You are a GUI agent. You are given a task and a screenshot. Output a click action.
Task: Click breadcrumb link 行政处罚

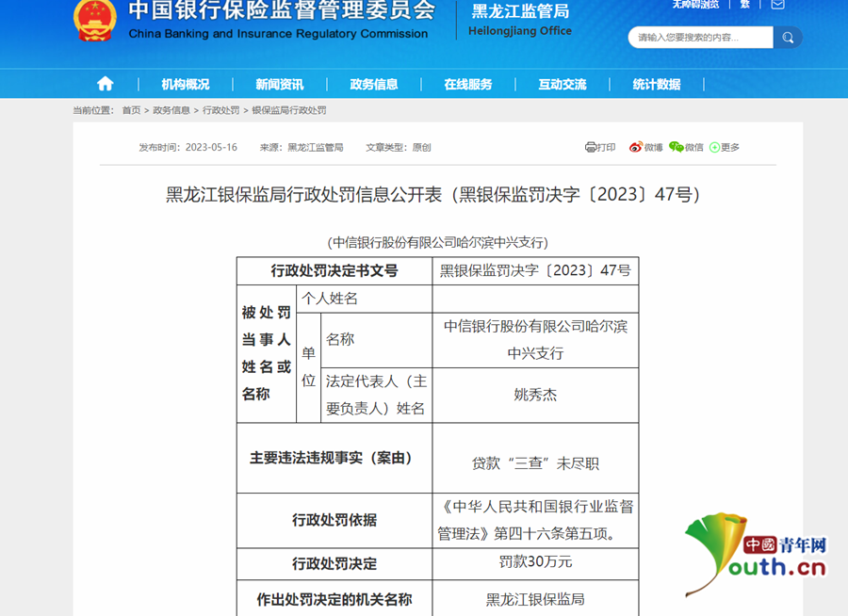coord(220,110)
